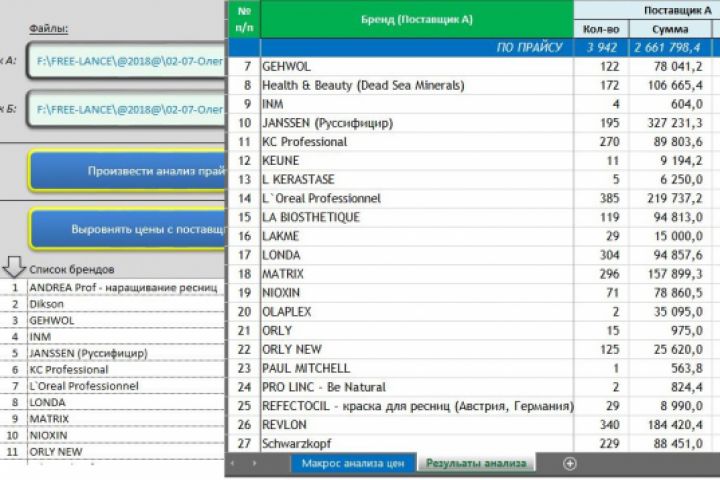Viewport: 720px width, 480px height.
Task: Click the Файлы: label
Action: [x=48, y=28]
